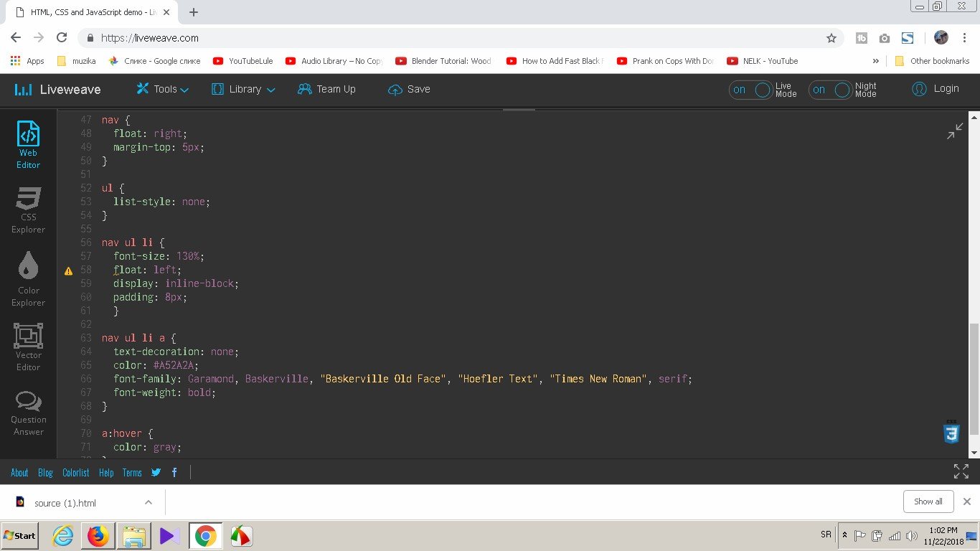Open the Vector Editor tool

(28, 347)
